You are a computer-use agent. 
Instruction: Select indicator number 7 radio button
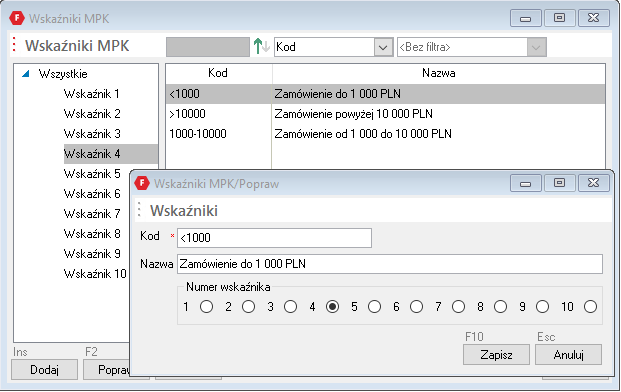coord(458,306)
